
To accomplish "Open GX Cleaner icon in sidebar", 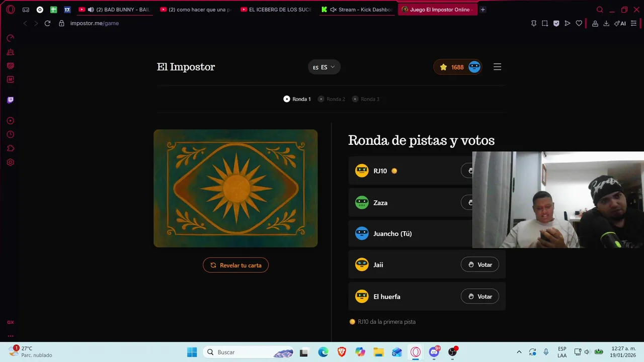I will click(x=10, y=52).
